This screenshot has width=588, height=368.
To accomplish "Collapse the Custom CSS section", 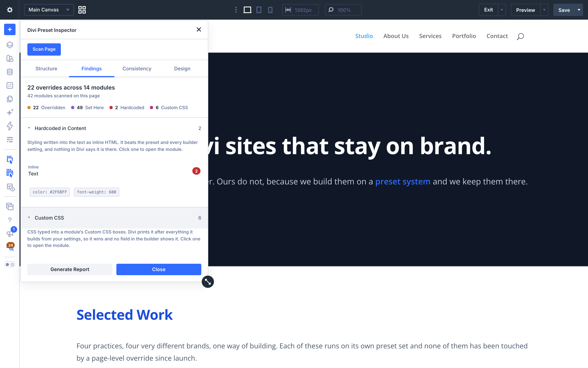I will click(114, 218).
